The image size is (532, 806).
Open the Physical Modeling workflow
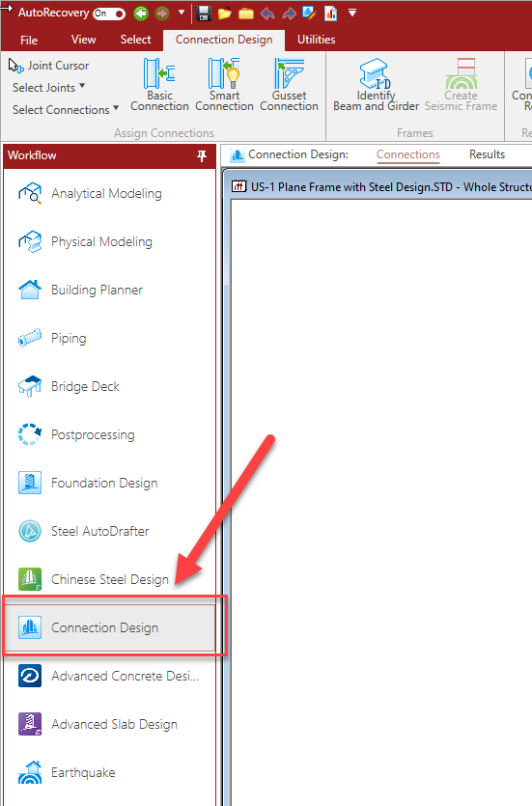tap(109, 241)
